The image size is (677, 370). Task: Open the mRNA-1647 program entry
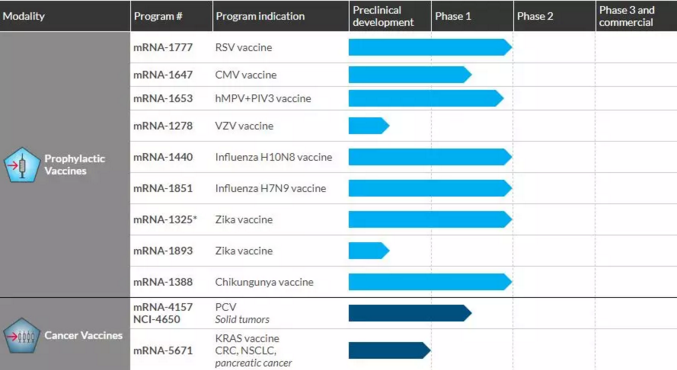(x=163, y=75)
